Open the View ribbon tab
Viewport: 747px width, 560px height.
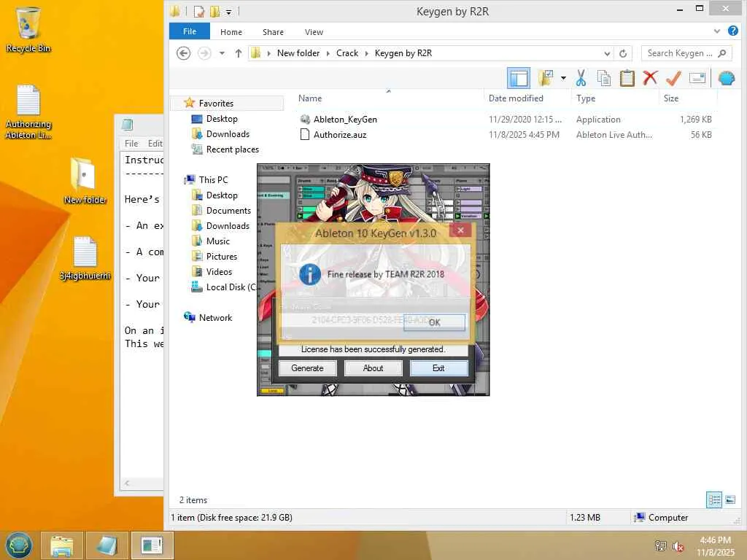314,32
